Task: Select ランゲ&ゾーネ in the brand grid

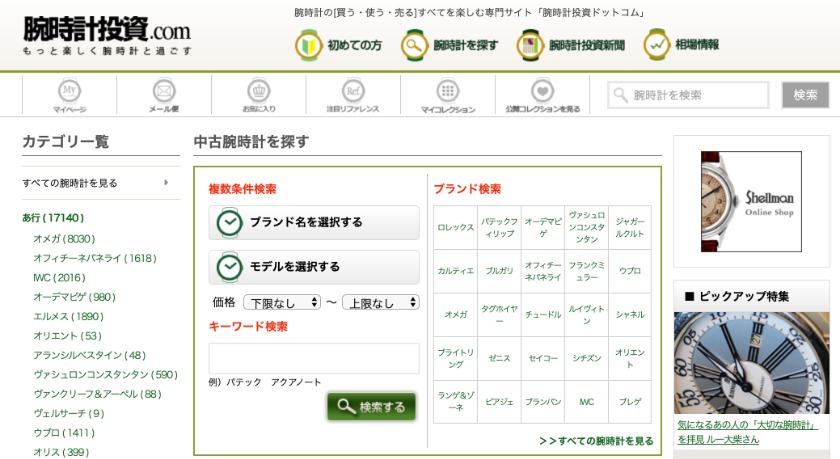Action: coord(455,402)
